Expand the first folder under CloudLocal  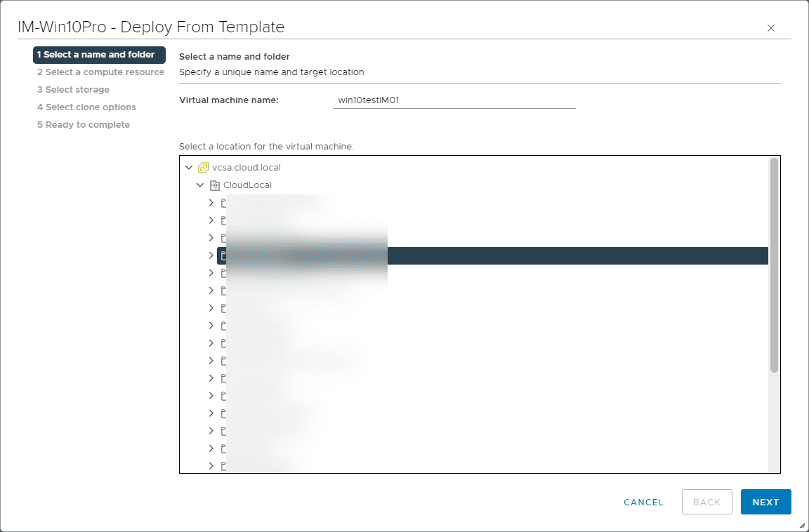211,202
